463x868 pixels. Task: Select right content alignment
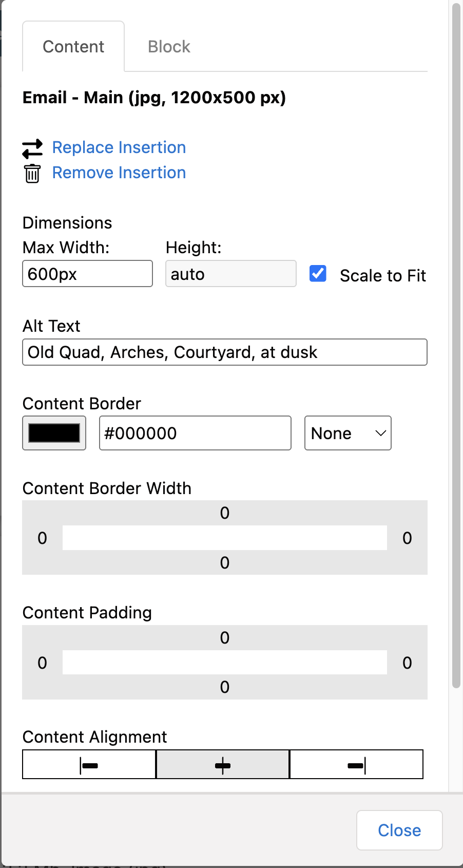point(356,765)
